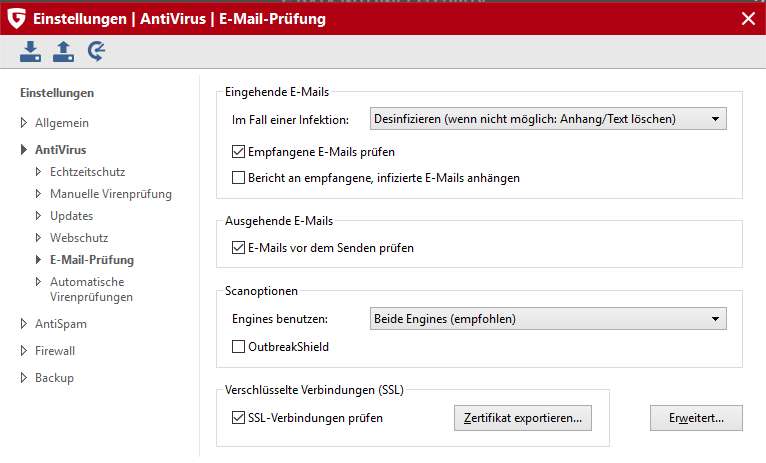Expand the Allgemein tree section
This screenshot has width=766, height=463.
tap(24, 123)
